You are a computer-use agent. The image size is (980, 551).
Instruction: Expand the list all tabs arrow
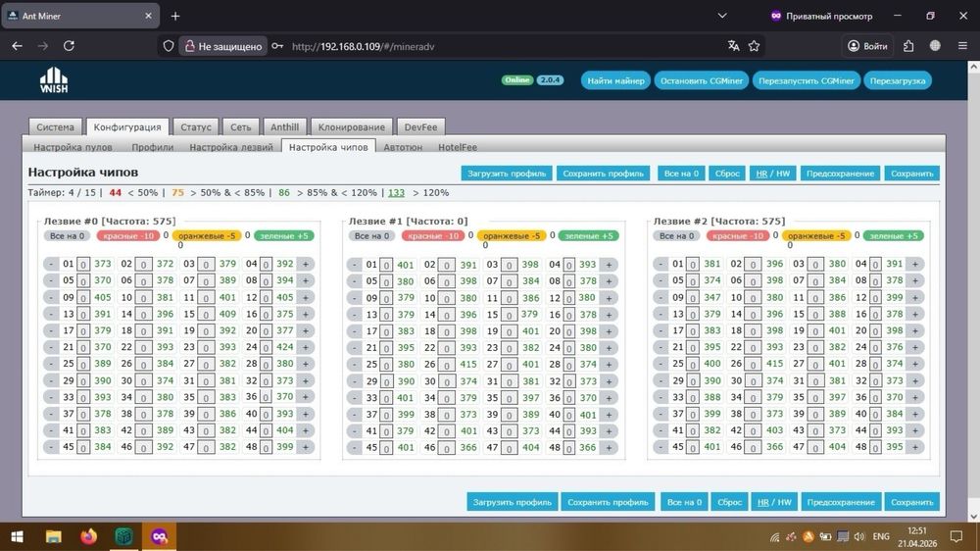pyautogui.click(x=722, y=16)
